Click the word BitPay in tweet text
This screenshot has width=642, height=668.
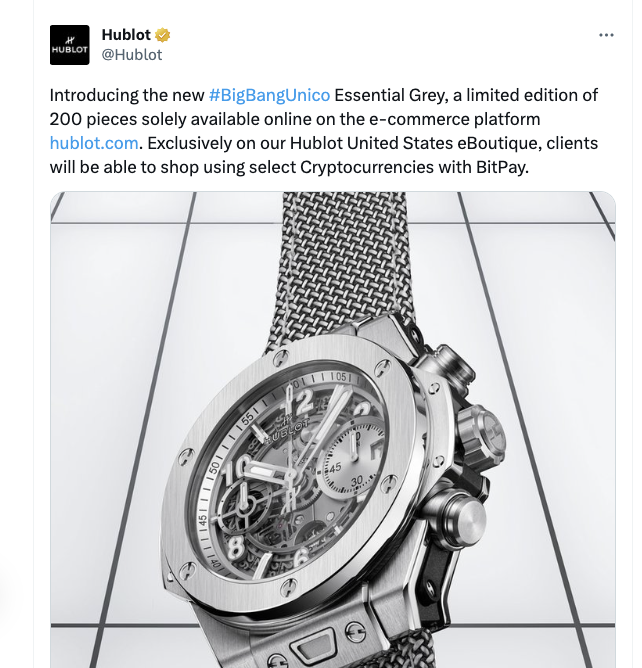click(x=502, y=167)
